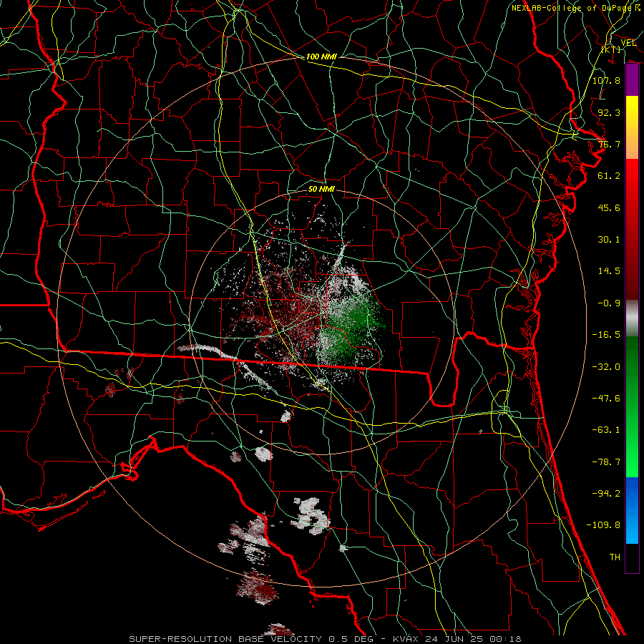Select the VEL legend heading

click(x=628, y=42)
